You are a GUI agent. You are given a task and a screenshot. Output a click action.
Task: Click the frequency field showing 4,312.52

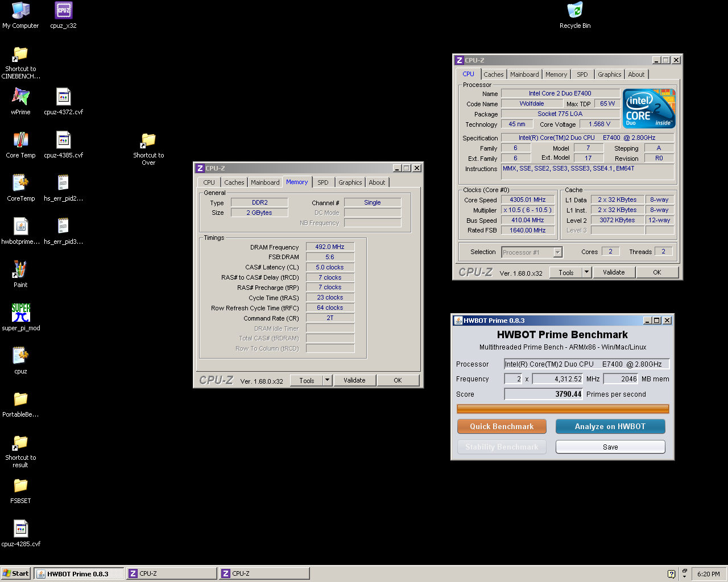[557, 379]
